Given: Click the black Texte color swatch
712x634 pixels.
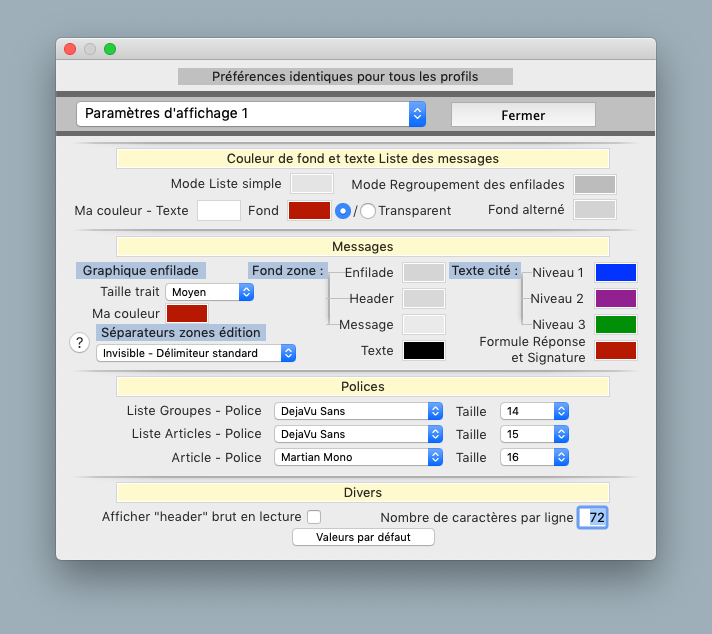Looking at the screenshot, I should [423, 350].
